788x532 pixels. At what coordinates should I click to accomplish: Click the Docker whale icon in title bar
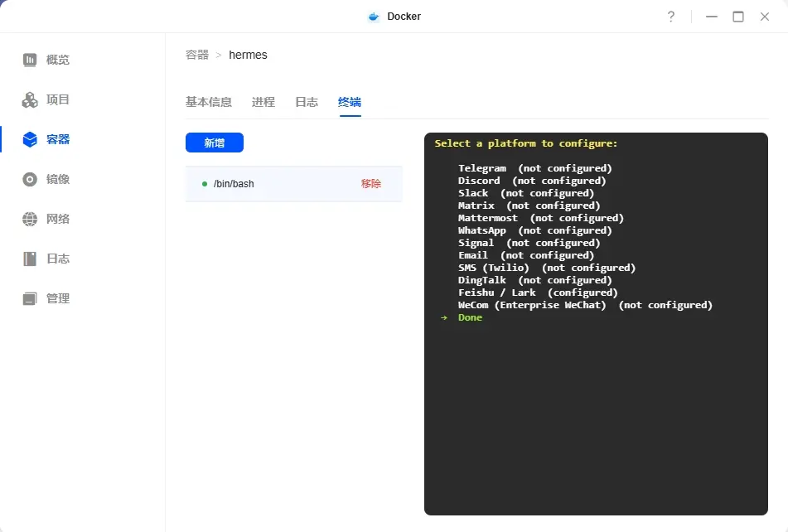374,17
